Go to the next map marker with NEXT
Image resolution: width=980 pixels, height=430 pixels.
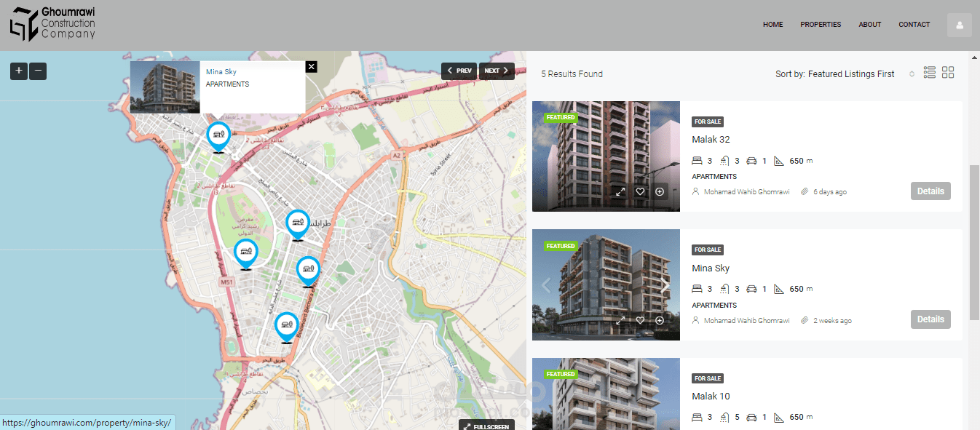(x=497, y=71)
